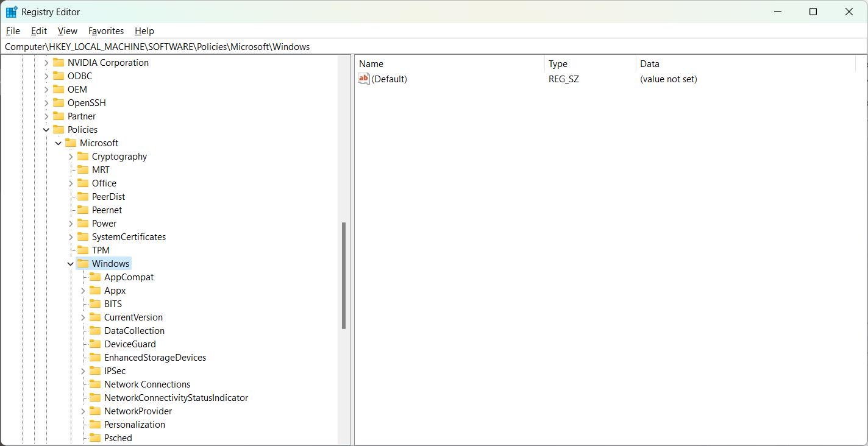Select the TPM key folder icon

[x=83, y=250]
